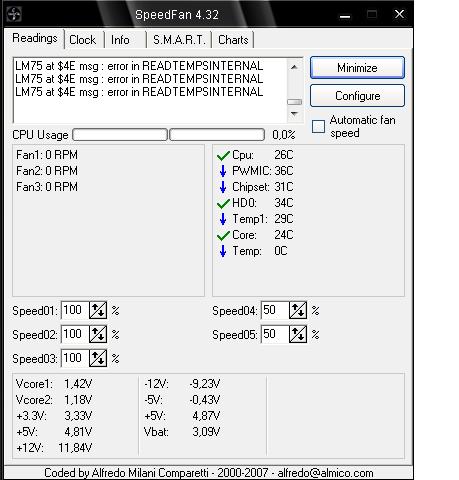The height and width of the screenshot is (480, 459).
Task: Click the green checkmark next to Cpu temperature
Action: pyautogui.click(x=223, y=155)
